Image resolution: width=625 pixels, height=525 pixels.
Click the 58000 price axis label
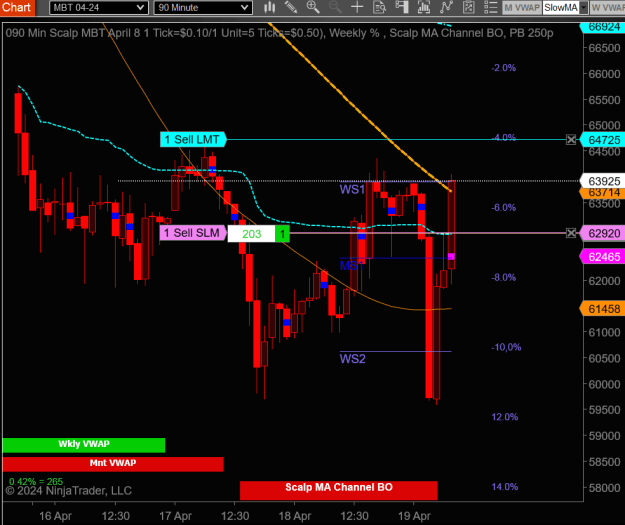pos(604,488)
